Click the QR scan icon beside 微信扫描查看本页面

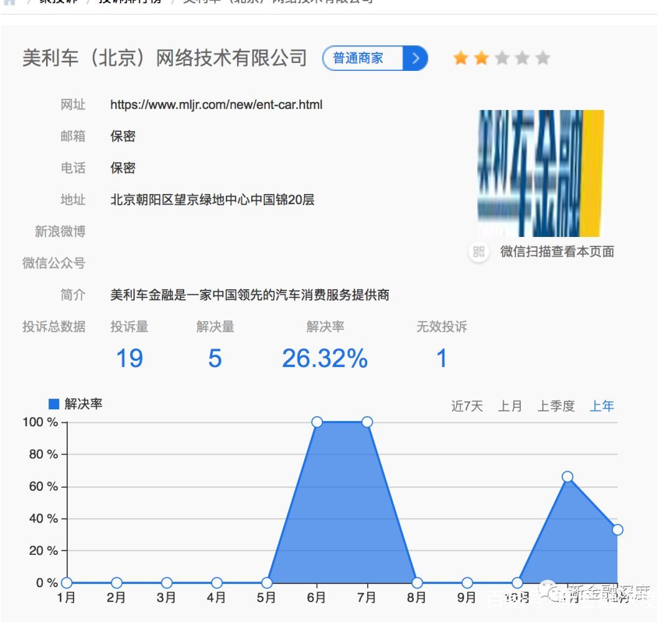pyautogui.click(x=478, y=252)
